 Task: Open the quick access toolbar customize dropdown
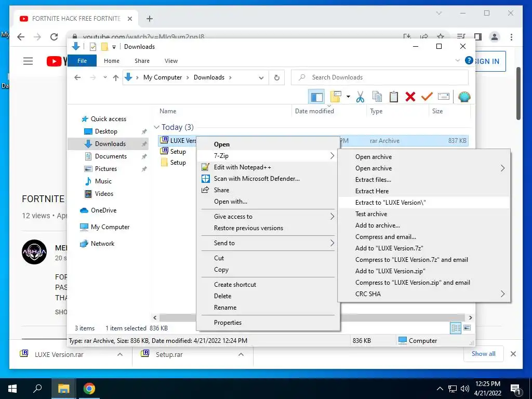(114, 47)
